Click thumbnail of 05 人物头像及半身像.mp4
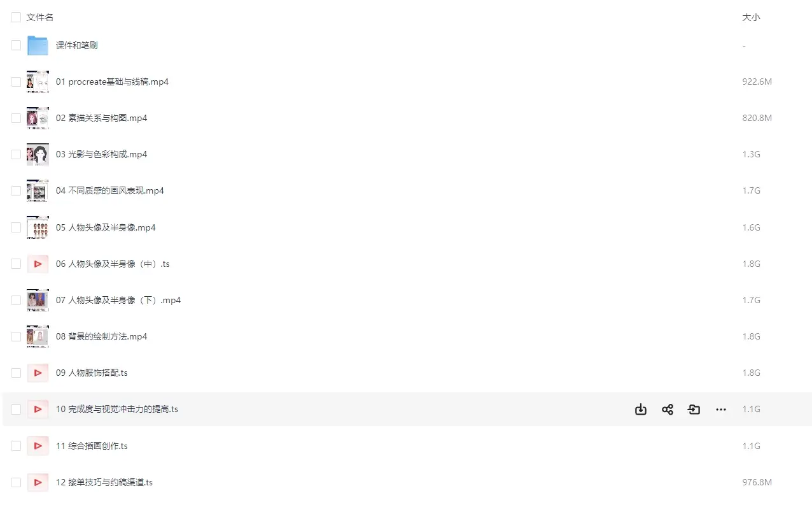This screenshot has height=507, width=812. (38, 227)
